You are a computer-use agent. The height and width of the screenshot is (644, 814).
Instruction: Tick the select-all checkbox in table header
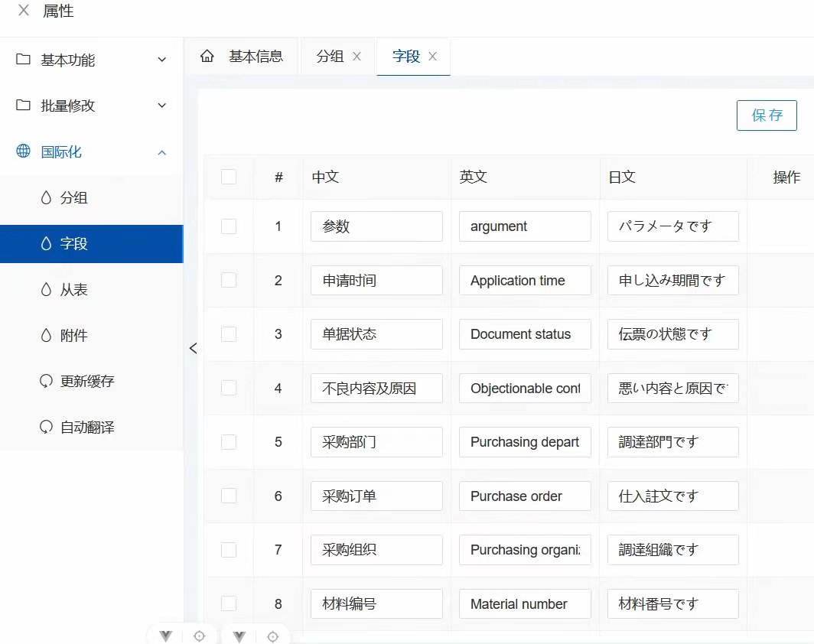pos(229,177)
